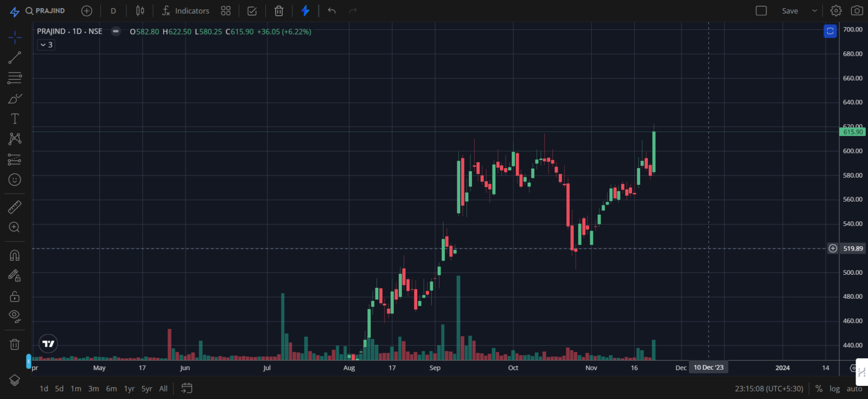Screen dimensions: 868x399
Task: Click the current price label 615.90
Action: pos(853,132)
